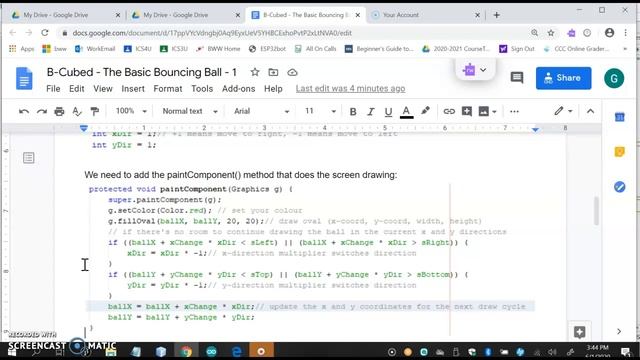Insert a link

449,111
